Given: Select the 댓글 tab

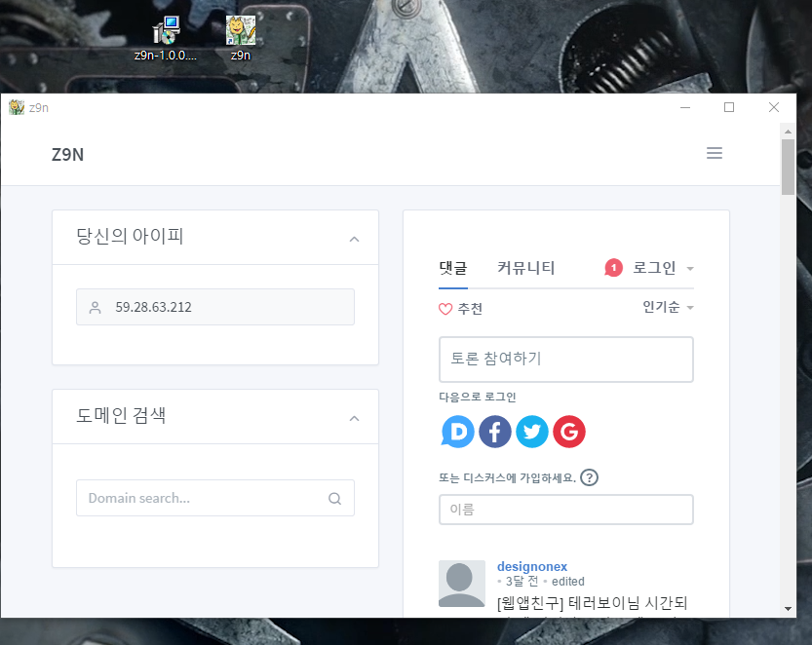Looking at the screenshot, I should 453,268.
